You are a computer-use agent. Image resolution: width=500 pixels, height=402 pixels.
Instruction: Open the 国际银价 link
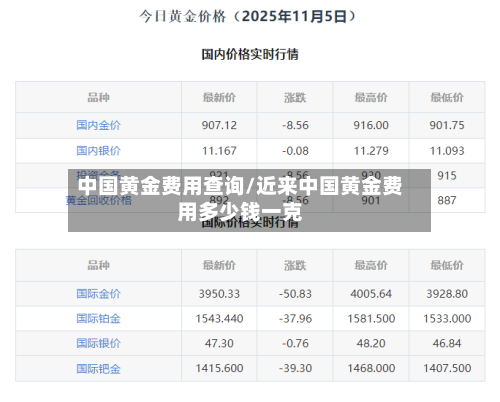pyautogui.click(x=98, y=343)
